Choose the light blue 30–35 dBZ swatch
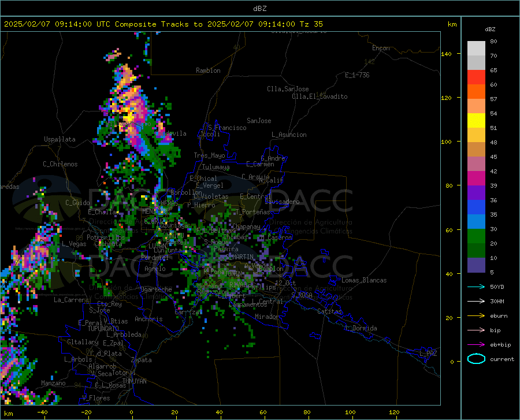 click(x=476, y=222)
